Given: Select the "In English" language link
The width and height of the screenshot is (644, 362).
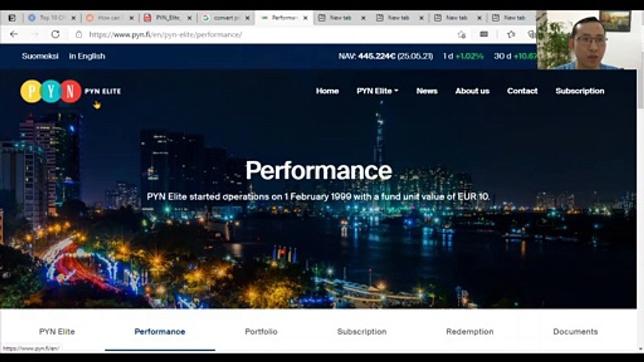Looking at the screenshot, I should [x=87, y=56].
